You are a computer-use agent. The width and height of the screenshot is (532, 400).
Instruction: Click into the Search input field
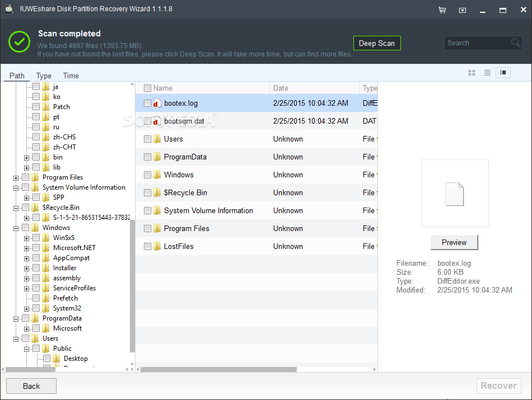[x=477, y=43]
